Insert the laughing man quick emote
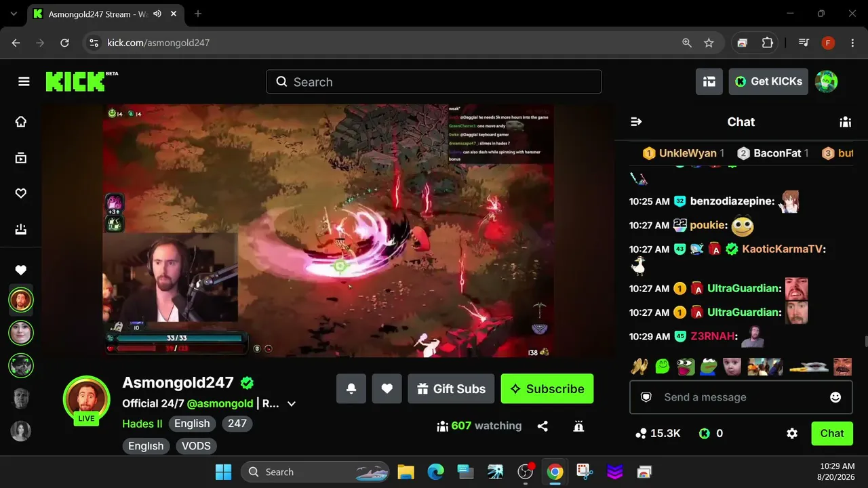This screenshot has height=488, width=868. tap(842, 367)
